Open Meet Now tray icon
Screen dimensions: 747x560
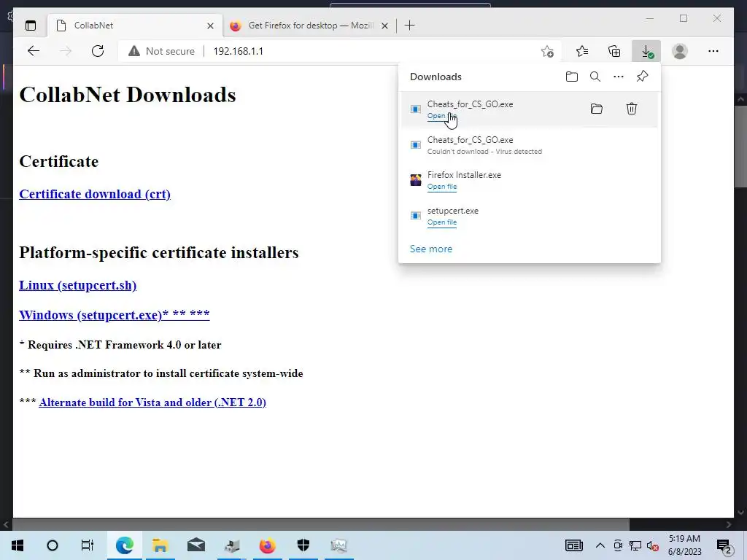(x=618, y=545)
